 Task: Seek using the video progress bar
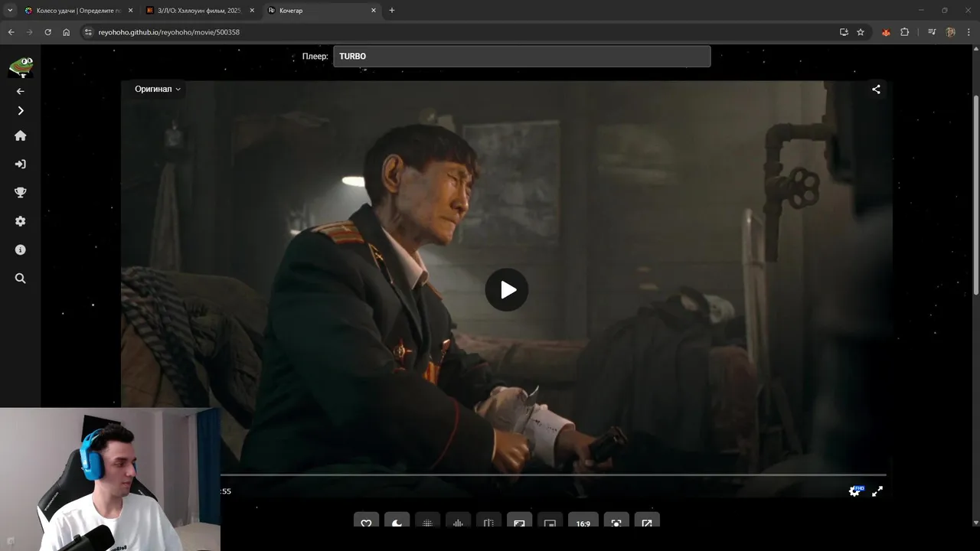coord(553,475)
